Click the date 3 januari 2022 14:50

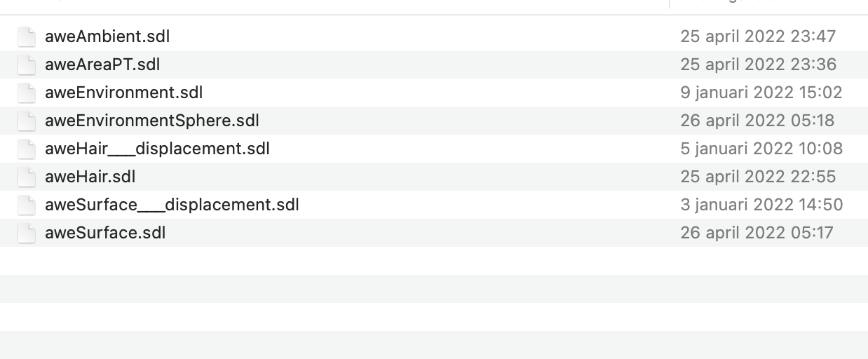coord(761,205)
